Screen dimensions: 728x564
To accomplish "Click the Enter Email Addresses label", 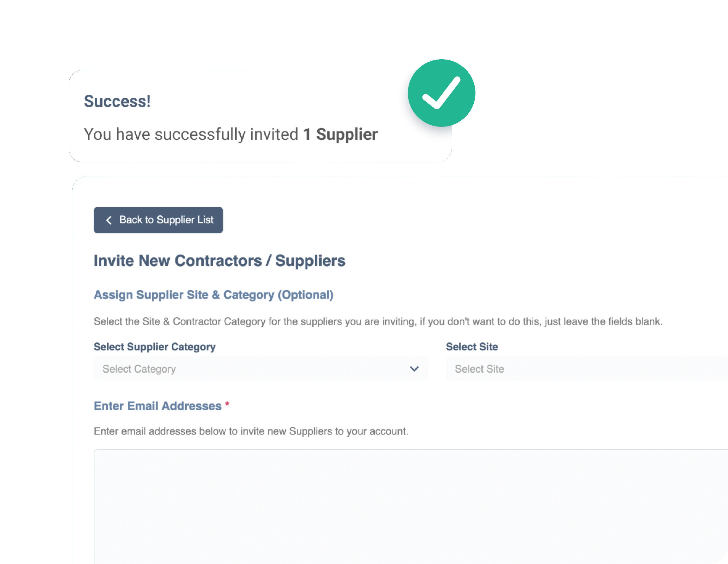I will (x=157, y=406).
